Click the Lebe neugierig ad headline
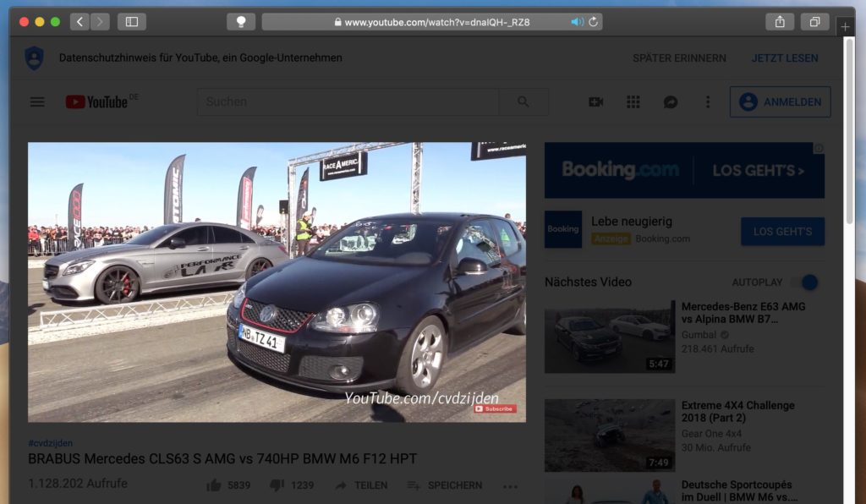Image resolution: width=866 pixels, height=504 pixels. pos(632,222)
